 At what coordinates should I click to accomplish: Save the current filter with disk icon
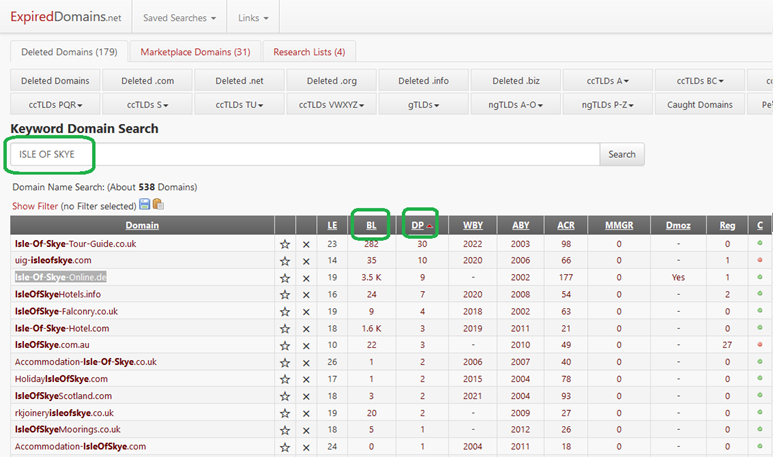tap(144, 204)
